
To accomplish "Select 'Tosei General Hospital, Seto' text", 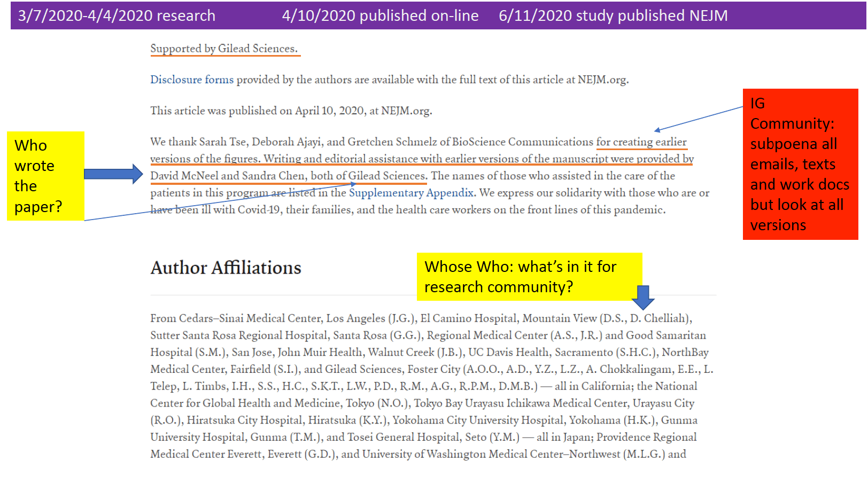I will pos(417,437).
